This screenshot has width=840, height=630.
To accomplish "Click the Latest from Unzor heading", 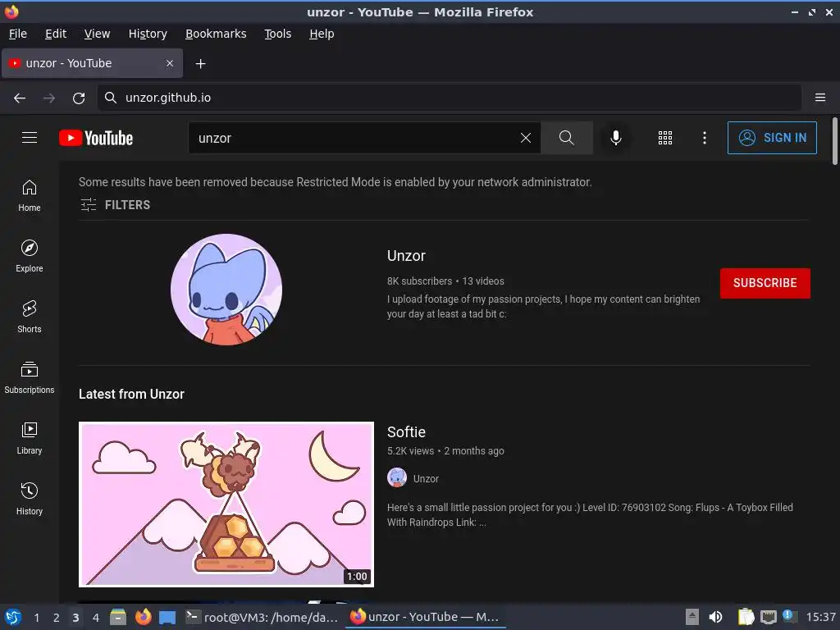I will tap(131, 394).
